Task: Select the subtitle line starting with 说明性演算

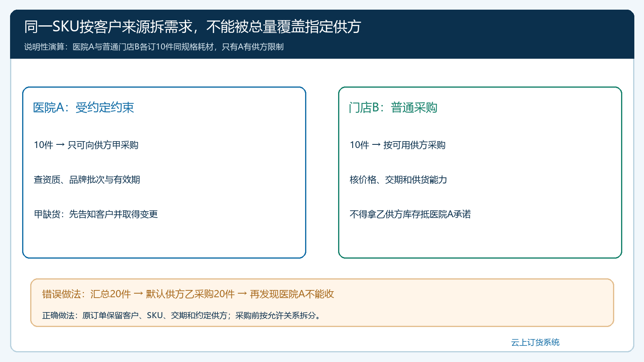Action: tap(154, 47)
